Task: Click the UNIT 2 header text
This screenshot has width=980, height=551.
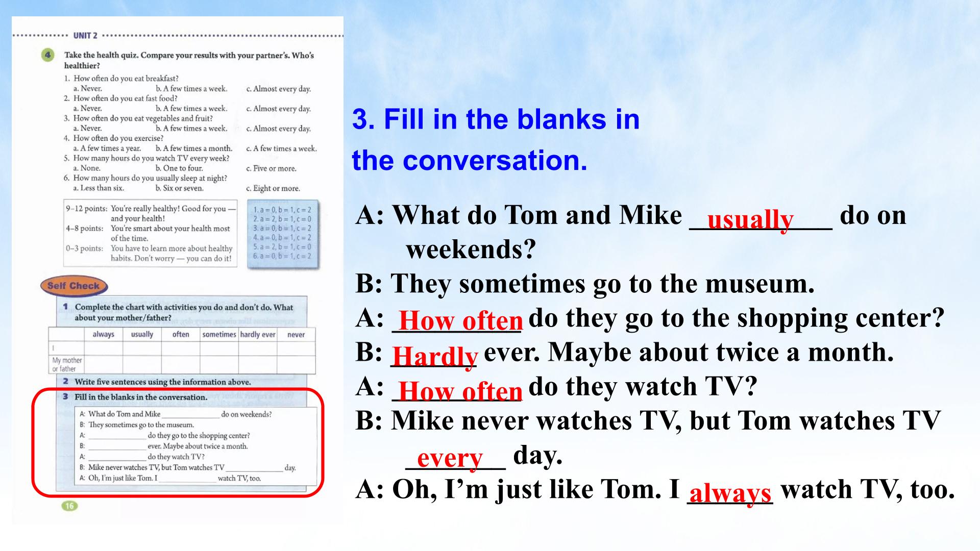Action: (85, 35)
